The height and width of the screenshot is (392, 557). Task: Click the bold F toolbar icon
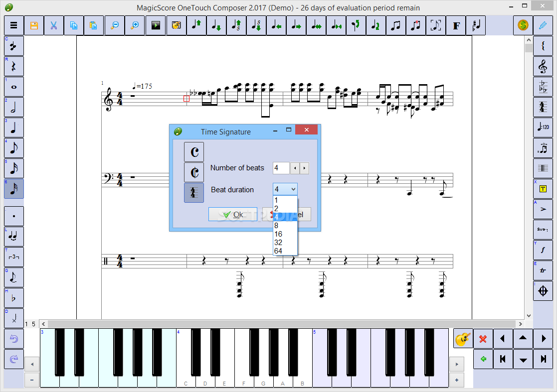click(456, 25)
